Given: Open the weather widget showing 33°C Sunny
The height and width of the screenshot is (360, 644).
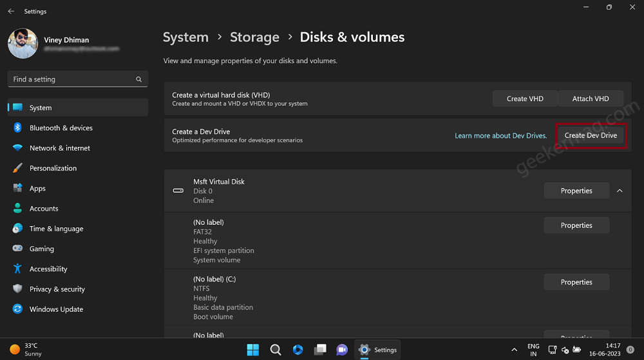Looking at the screenshot, I should coord(26,349).
